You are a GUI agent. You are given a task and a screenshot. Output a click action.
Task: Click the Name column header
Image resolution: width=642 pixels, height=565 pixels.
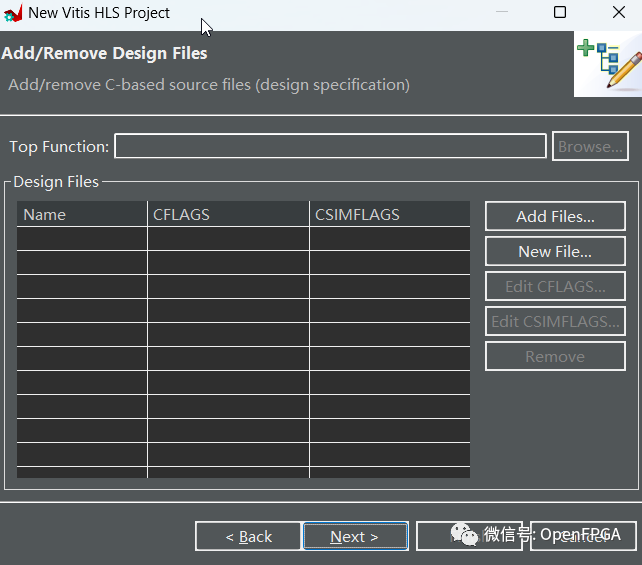(82, 214)
